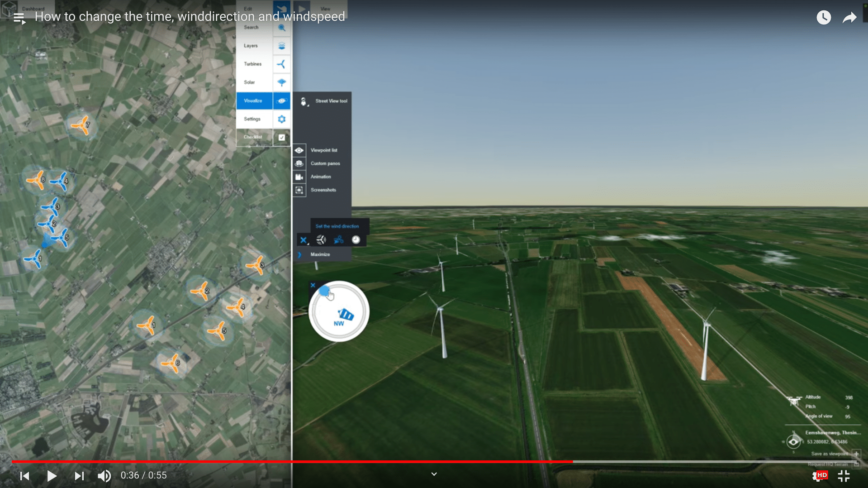Screen dimensions: 868x488
Task: Click the Watch later clock icon
Action: 824,18
